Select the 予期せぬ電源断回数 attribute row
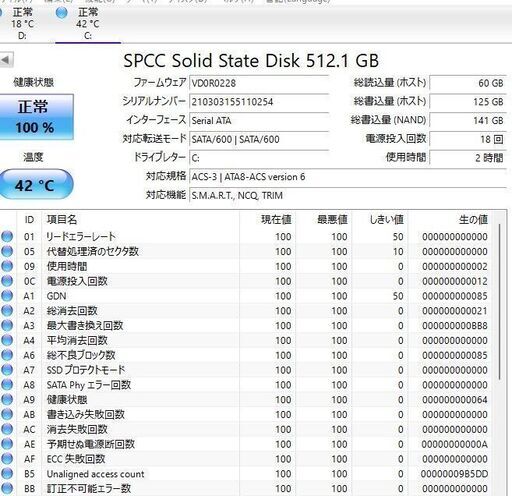Viewport: 512px width, 496px height. (247, 444)
